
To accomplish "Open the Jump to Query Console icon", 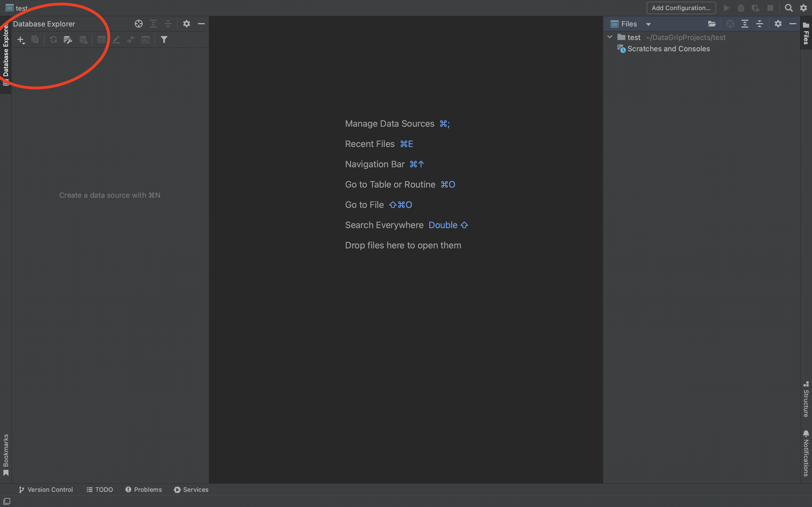I will click(145, 39).
